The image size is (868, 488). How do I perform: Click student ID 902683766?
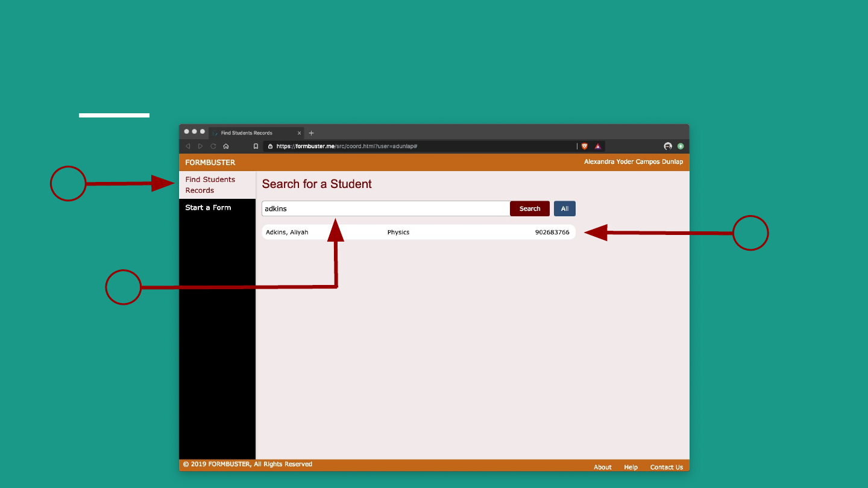tap(552, 232)
